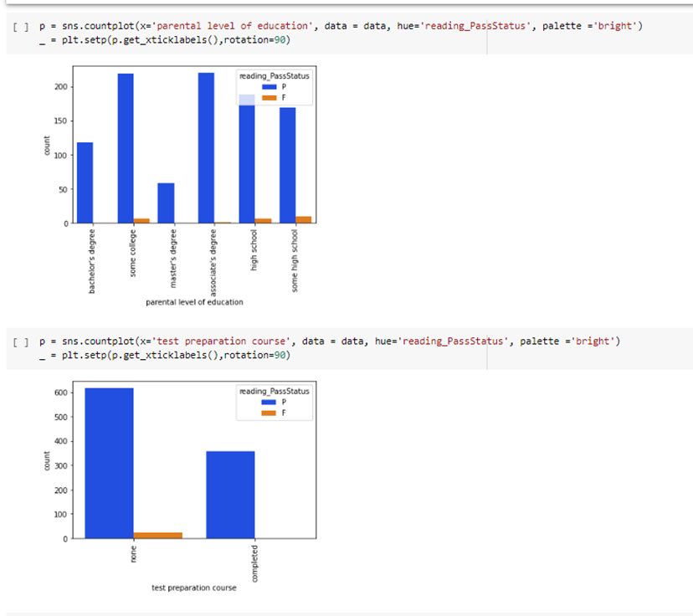
Task: Click the blue bar for 'completed' test preparation
Action: click(230, 495)
